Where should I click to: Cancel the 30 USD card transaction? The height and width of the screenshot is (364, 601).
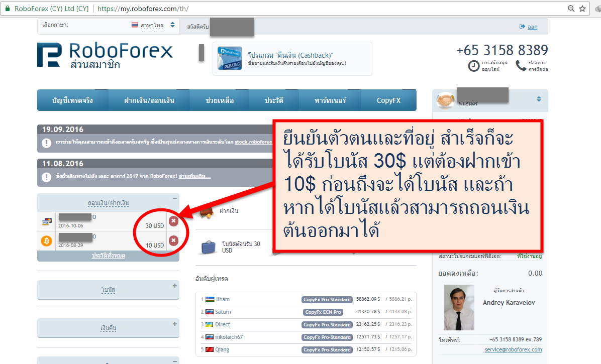click(174, 221)
